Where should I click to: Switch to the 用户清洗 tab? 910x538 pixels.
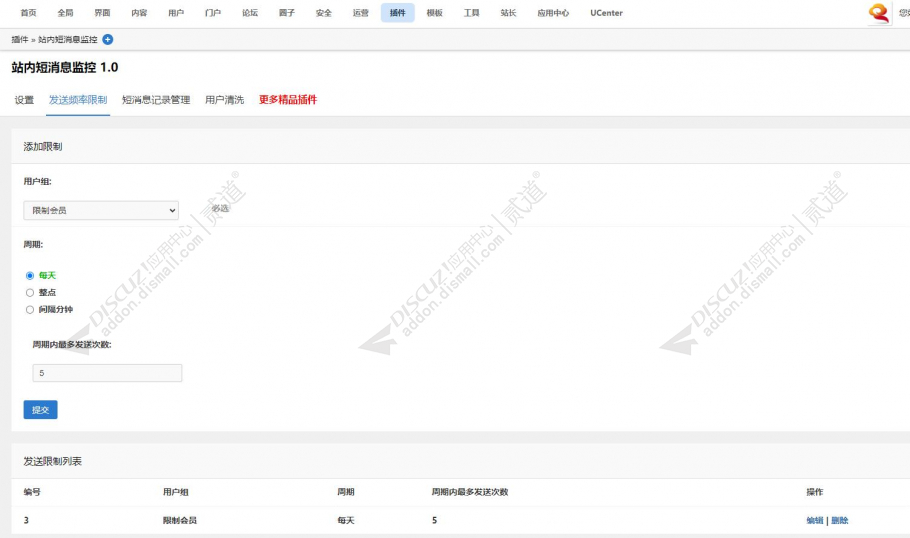pos(225,100)
